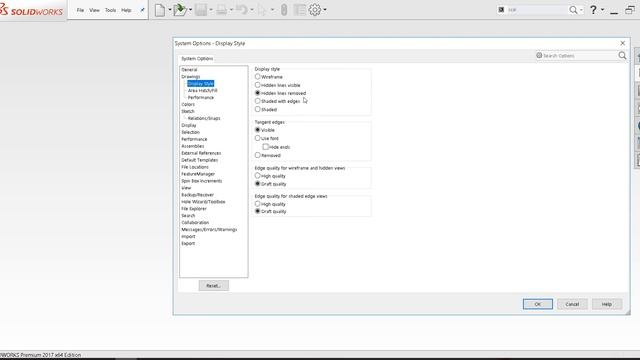Open the Save dropdown arrow
This screenshot has height=360, width=640.
pos(211,10)
